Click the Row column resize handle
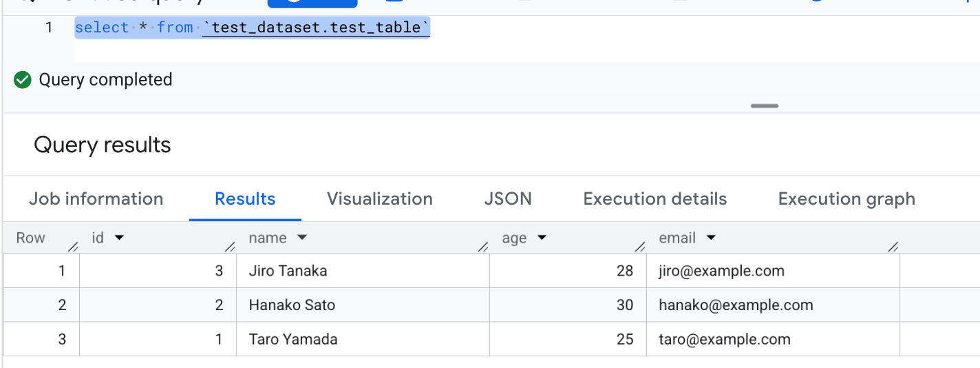This screenshot has height=368, width=980. tap(73, 246)
